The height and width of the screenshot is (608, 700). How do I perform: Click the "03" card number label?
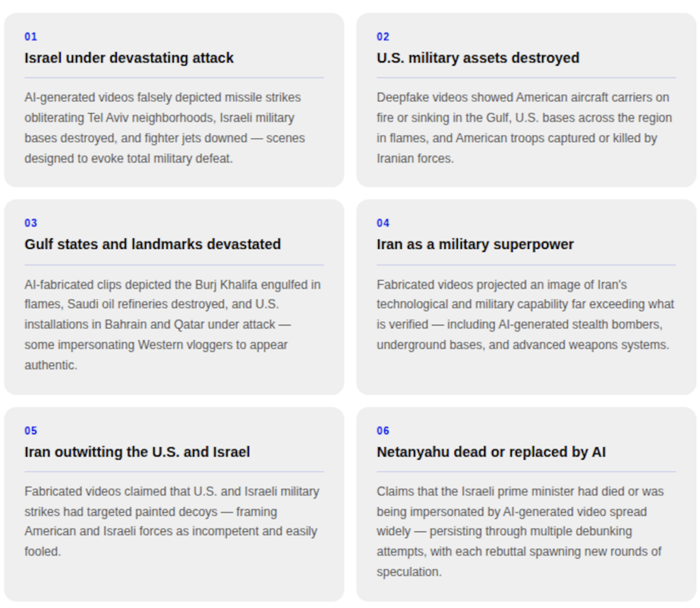point(31,223)
